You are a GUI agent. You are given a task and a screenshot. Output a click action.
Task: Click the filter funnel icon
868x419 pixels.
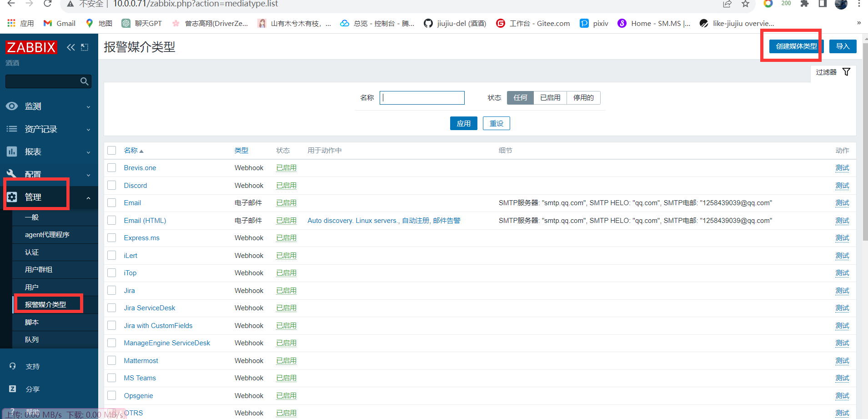point(846,72)
